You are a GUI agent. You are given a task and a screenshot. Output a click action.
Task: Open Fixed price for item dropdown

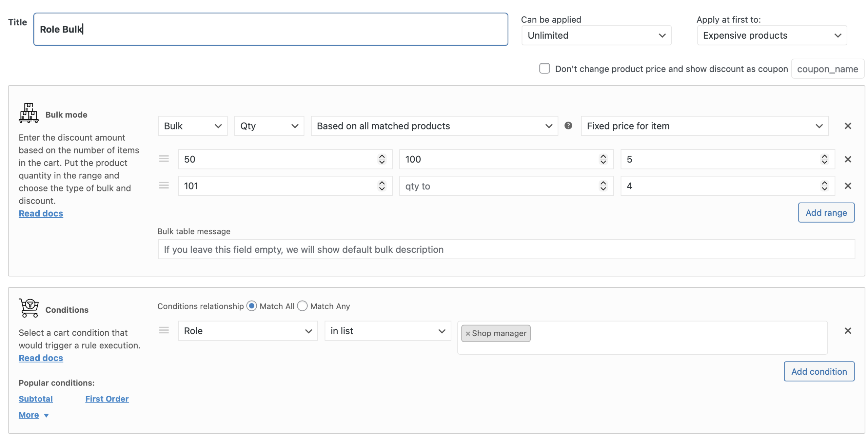[x=704, y=126]
